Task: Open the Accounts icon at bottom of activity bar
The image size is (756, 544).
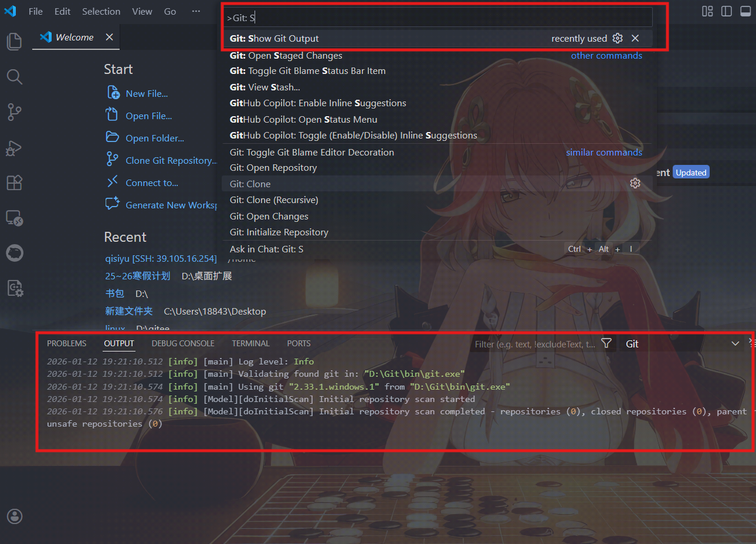Action: click(x=14, y=516)
